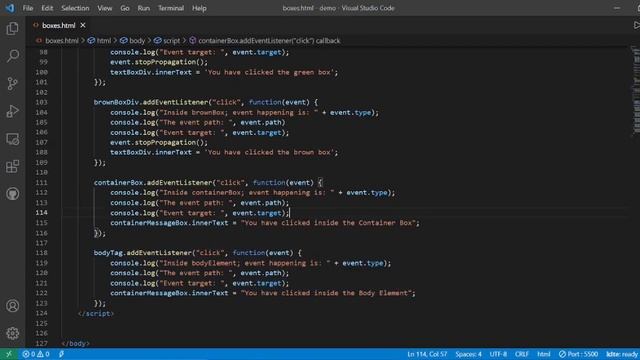Change the CRLF end of line sequence
Viewport: 640px width, 360px height.
click(x=522, y=354)
